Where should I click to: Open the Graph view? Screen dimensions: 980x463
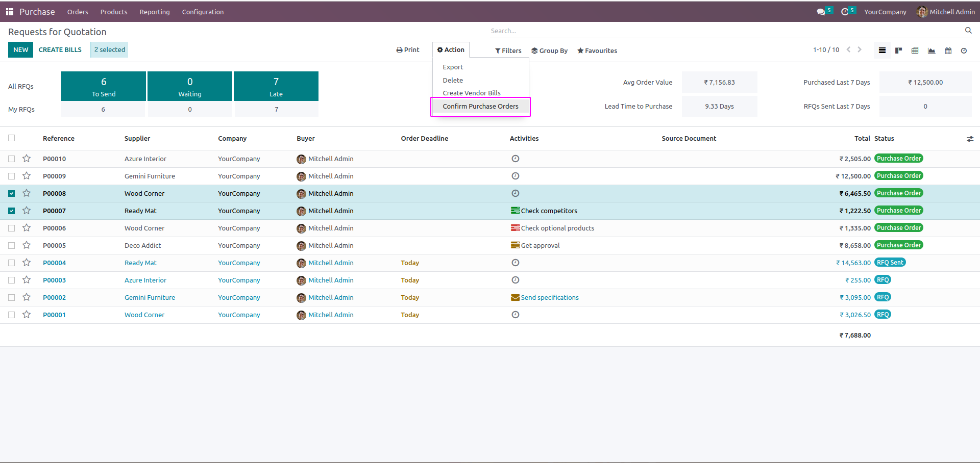coord(932,50)
